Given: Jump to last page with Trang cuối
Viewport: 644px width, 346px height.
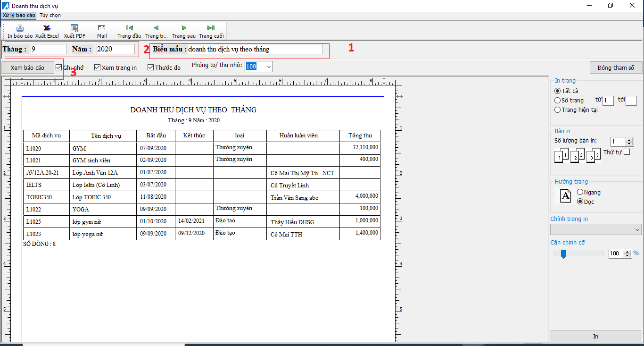Looking at the screenshot, I should (211, 31).
